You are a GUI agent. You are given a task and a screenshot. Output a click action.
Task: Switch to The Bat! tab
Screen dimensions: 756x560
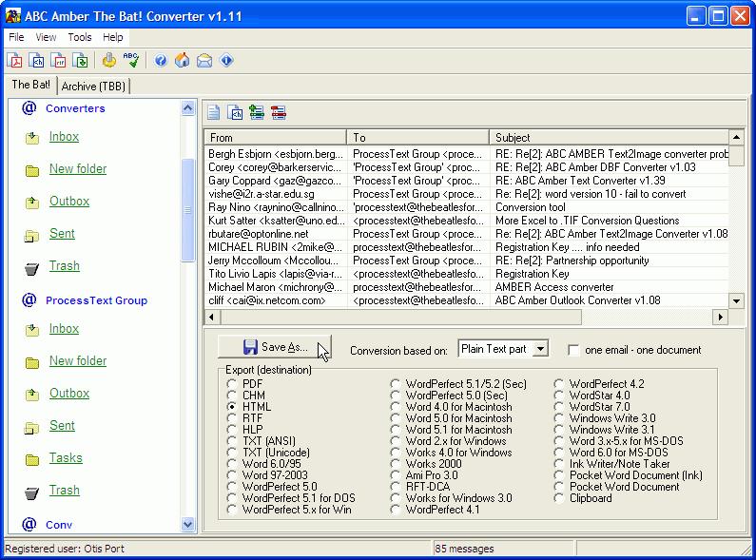[x=30, y=85]
